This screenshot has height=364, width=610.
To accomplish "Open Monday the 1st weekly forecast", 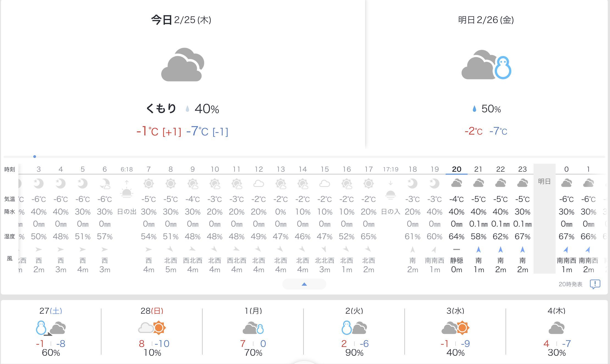I will [253, 332].
